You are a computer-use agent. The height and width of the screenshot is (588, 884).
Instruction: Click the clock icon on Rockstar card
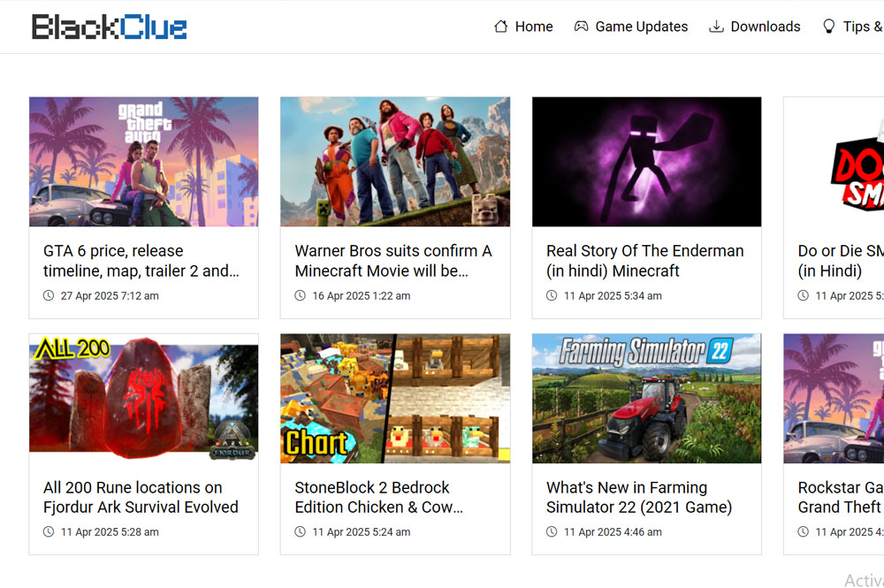tap(804, 532)
